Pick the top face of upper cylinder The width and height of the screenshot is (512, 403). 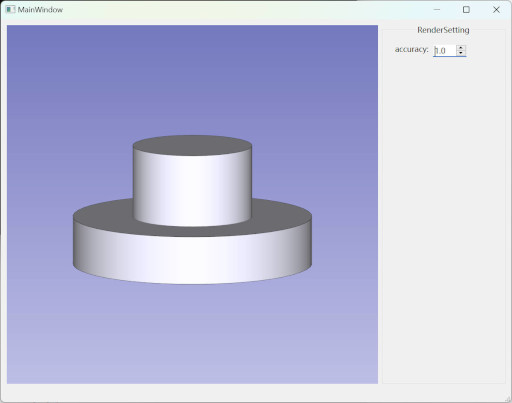click(192, 145)
